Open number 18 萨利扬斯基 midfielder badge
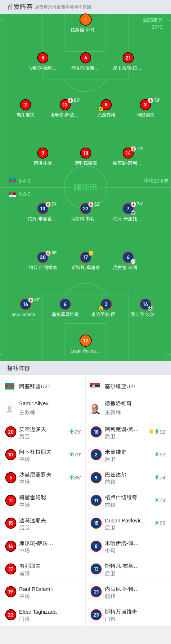Screen dimensions: 171x644 (x=85, y=153)
